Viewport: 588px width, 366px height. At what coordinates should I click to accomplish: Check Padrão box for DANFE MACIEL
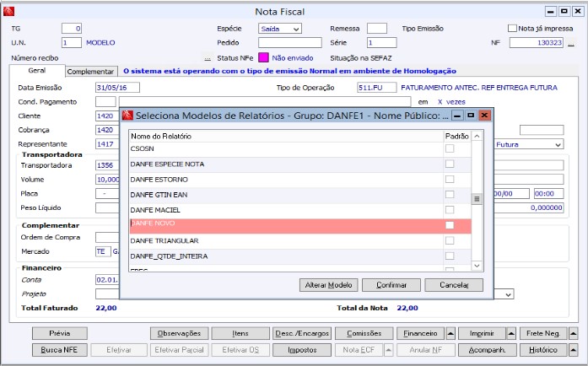click(x=450, y=210)
